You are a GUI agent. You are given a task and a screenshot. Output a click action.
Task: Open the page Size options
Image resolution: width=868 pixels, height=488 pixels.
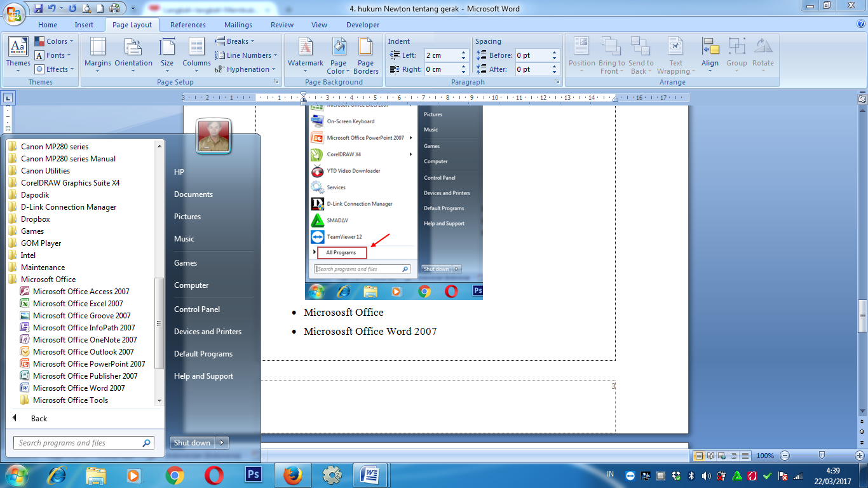tap(167, 55)
